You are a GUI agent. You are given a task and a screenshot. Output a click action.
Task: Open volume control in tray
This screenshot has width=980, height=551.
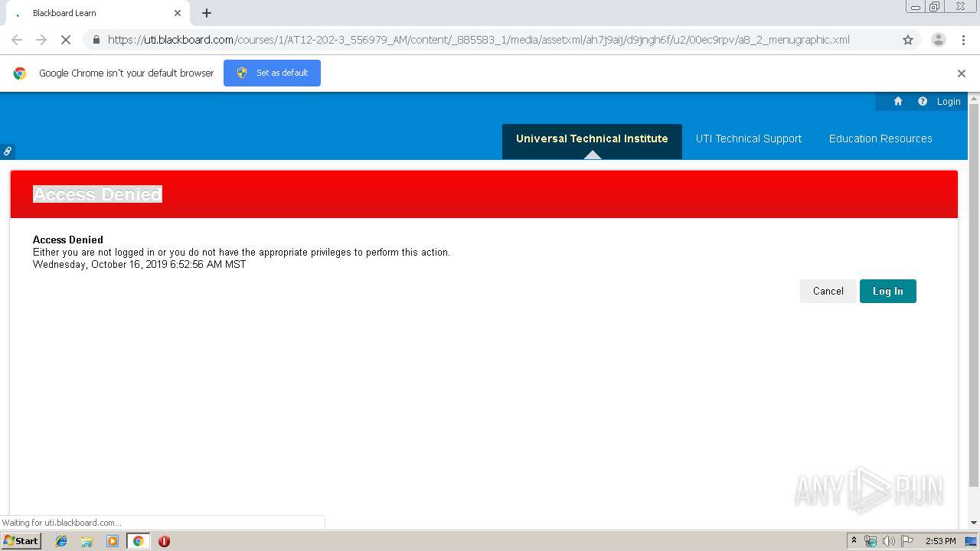click(x=888, y=541)
